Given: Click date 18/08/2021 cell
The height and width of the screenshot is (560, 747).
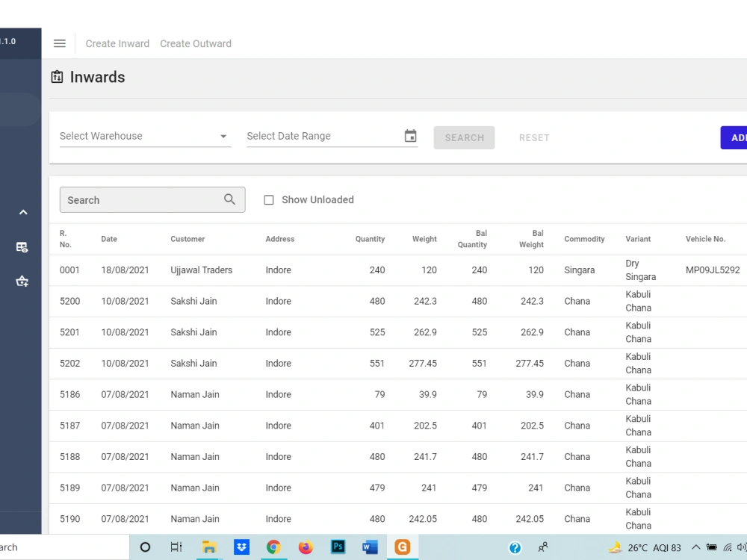Looking at the screenshot, I should 125,270.
